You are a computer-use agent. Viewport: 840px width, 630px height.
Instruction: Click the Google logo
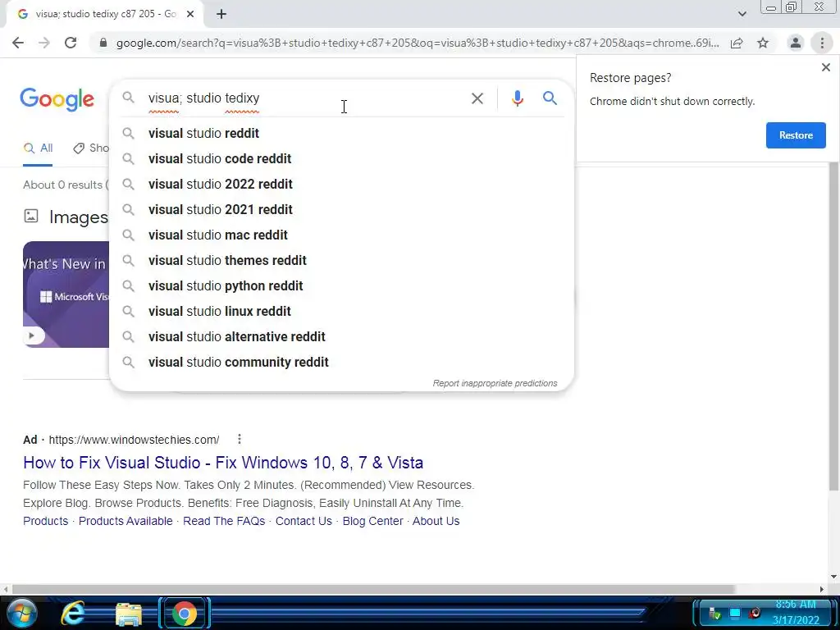[x=57, y=99]
